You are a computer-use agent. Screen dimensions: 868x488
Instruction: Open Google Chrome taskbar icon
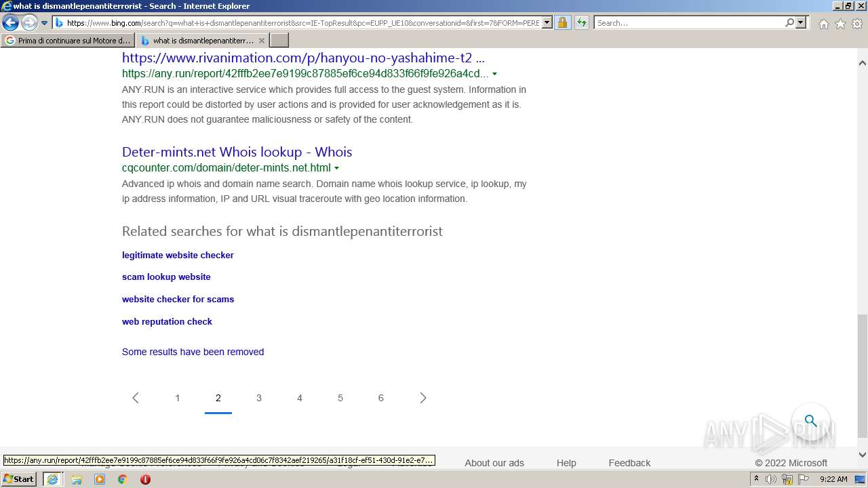click(x=123, y=479)
